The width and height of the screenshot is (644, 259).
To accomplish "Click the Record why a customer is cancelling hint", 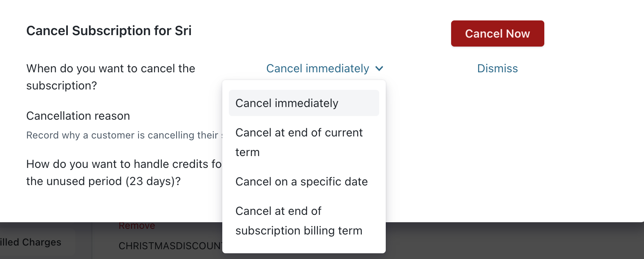I will tap(123, 135).
